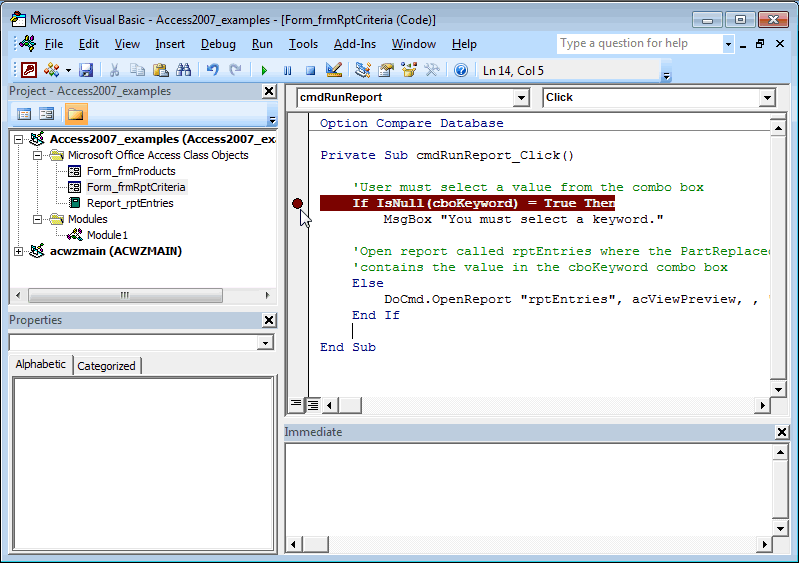Open Project Explorer toolbar icon

point(363,70)
